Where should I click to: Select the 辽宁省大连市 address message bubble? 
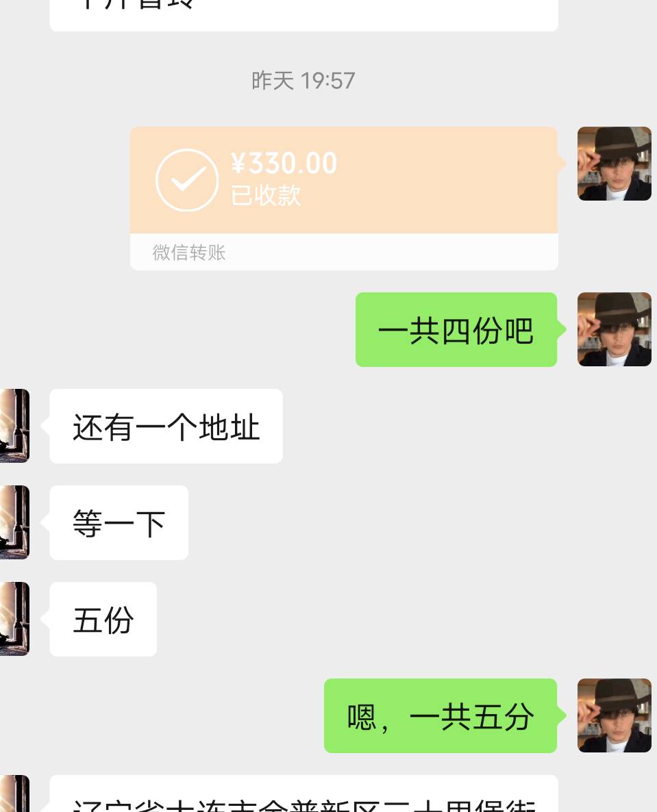point(303,794)
